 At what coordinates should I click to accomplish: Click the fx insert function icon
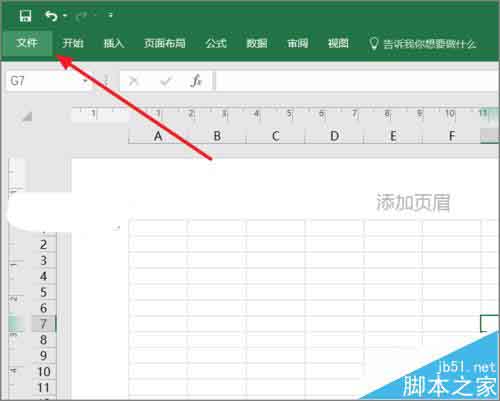tap(196, 81)
